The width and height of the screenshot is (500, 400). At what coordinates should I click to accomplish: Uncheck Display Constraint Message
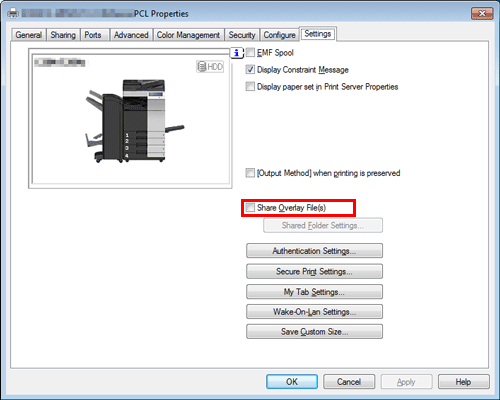point(250,70)
